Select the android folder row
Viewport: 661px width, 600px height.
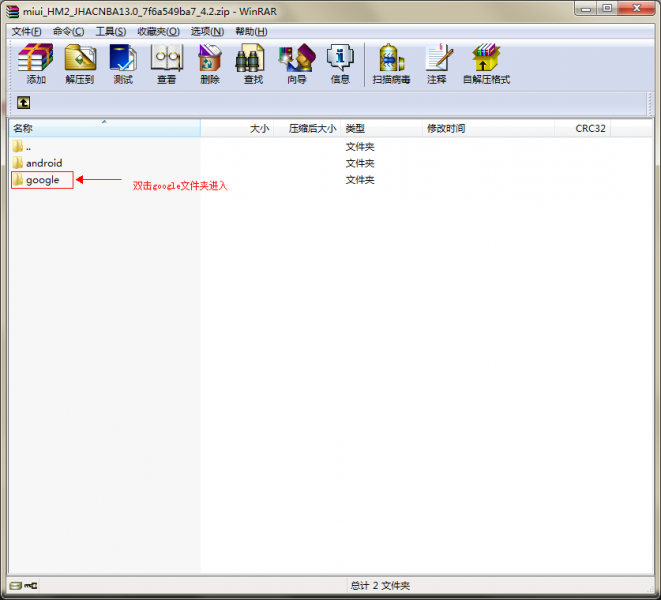[x=38, y=163]
